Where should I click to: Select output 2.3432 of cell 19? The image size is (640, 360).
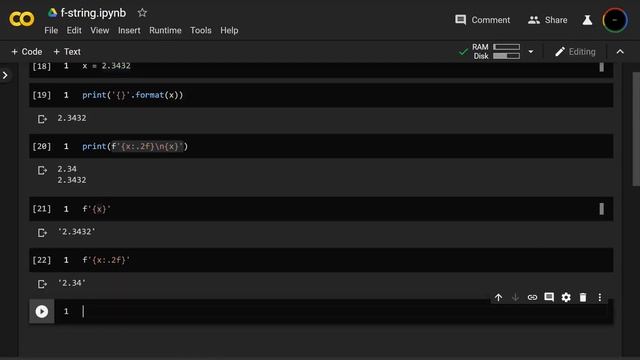tap(72, 118)
